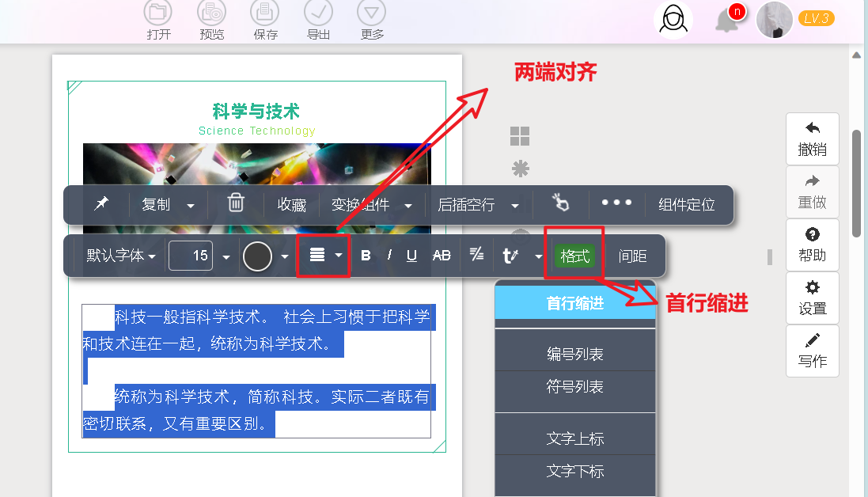
Task: Click the 导出 export icon
Action: tap(318, 12)
